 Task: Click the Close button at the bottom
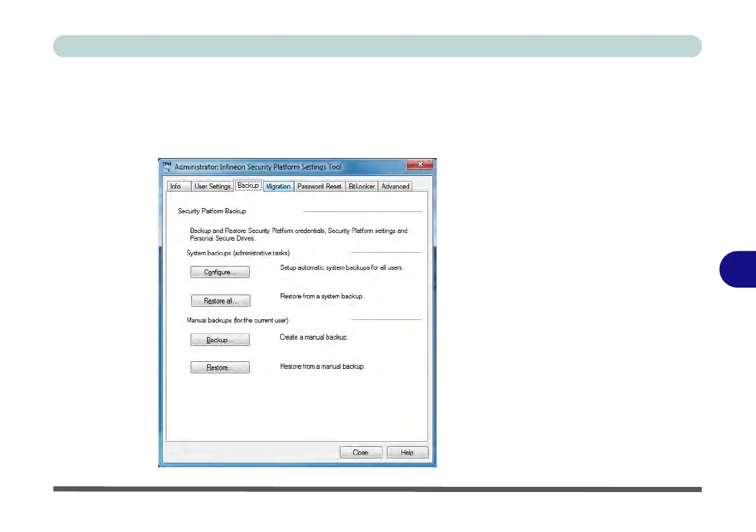click(x=361, y=453)
